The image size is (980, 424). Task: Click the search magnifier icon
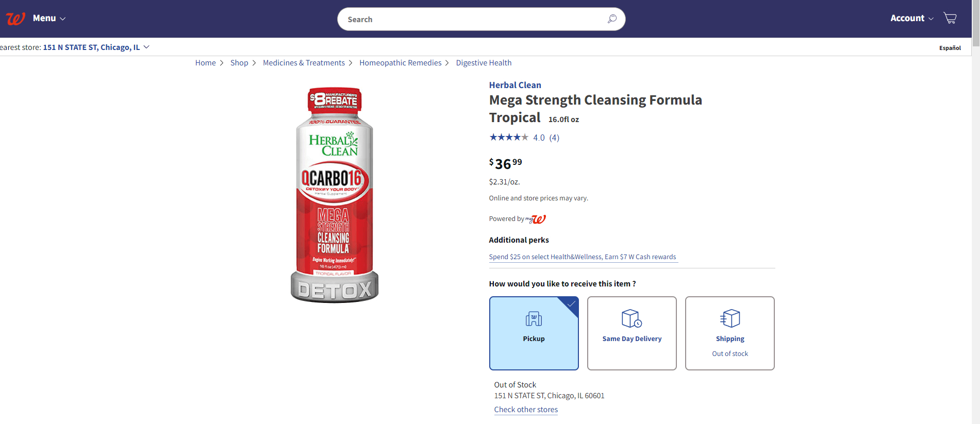pos(612,19)
